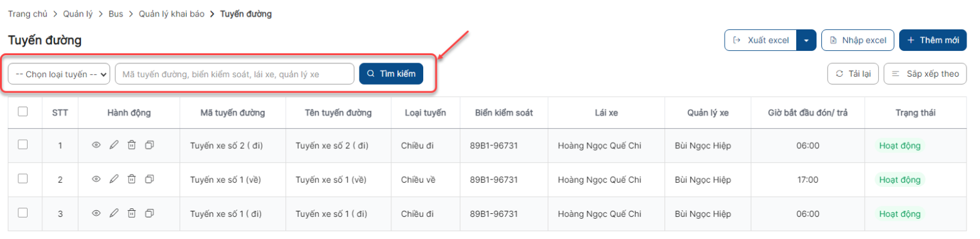
Task: Focus the route code search input field
Action: click(235, 74)
